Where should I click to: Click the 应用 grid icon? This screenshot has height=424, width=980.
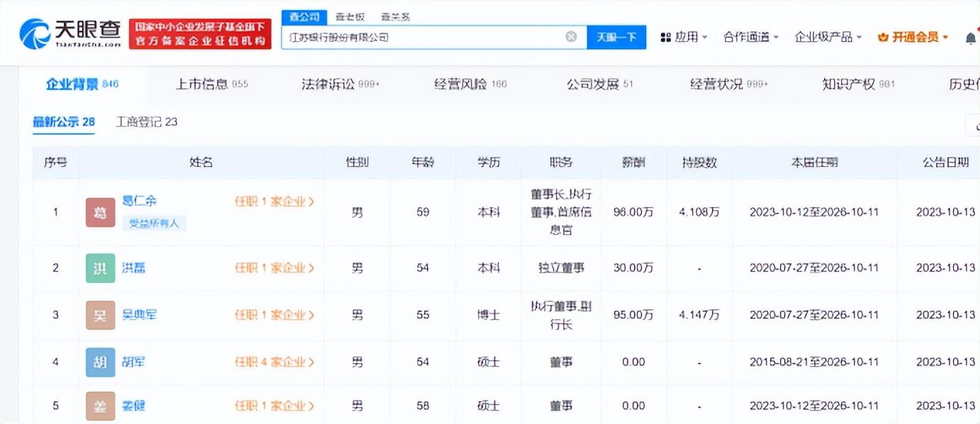tap(665, 38)
